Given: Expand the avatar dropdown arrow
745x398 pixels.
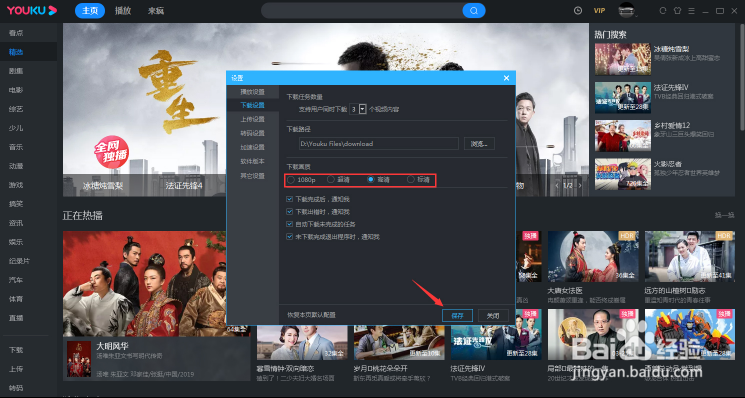Looking at the screenshot, I should click(x=636, y=15).
